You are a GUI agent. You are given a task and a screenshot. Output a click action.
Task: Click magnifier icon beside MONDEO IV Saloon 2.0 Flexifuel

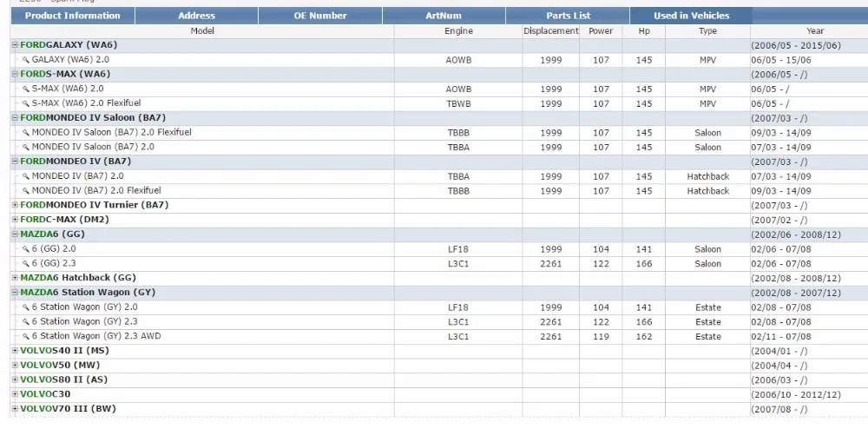click(x=25, y=132)
